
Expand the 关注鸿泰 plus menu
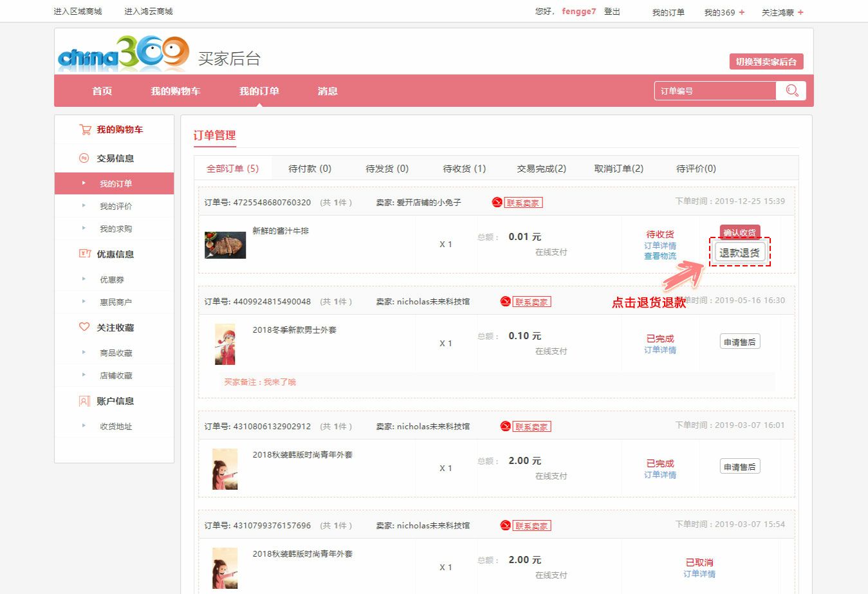800,12
